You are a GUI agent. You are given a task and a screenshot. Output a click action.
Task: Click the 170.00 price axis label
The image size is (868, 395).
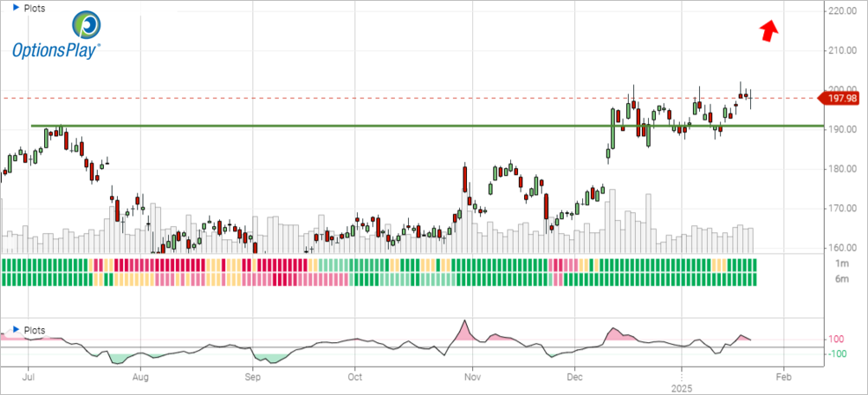point(843,209)
